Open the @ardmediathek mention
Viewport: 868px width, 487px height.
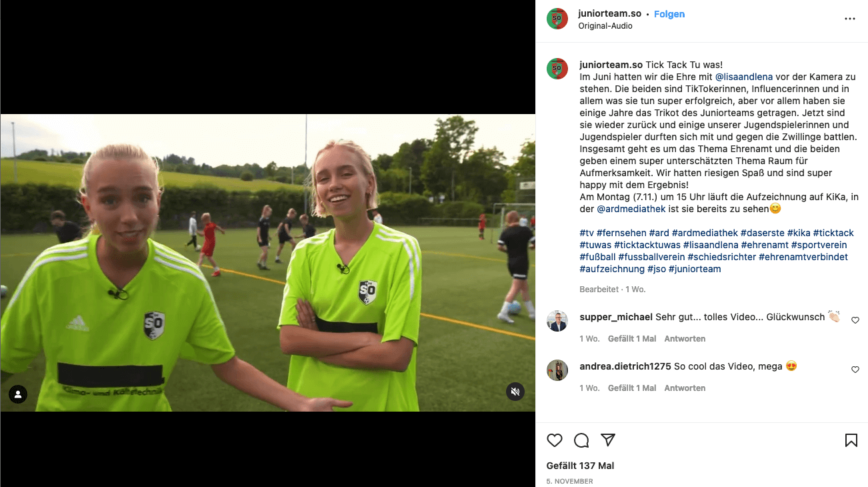pyautogui.click(x=630, y=209)
